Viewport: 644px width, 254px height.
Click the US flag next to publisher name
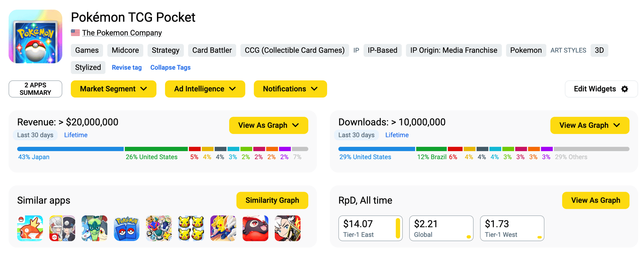pyautogui.click(x=75, y=33)
